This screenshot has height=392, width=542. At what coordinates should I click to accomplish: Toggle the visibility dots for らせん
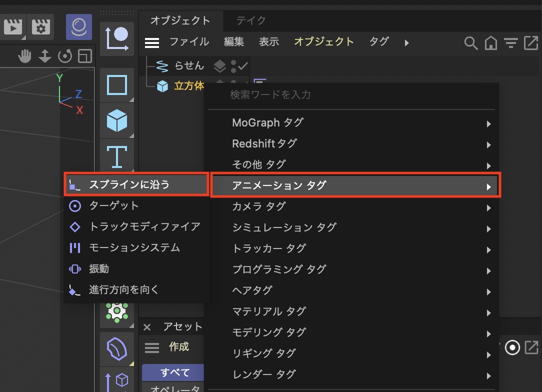coord(233,66)
